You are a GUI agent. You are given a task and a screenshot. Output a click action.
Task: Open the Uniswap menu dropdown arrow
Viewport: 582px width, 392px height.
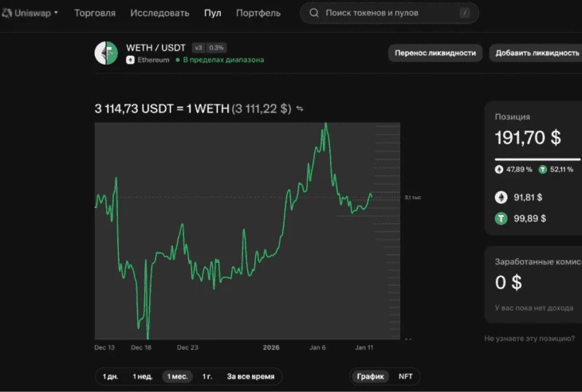coord(56,13)
